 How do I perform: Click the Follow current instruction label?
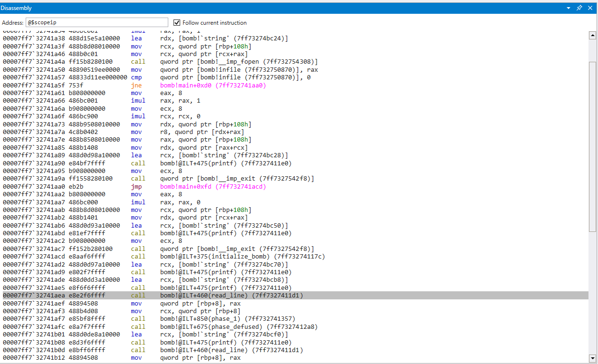pyautogui.click(x=214, y=22)
